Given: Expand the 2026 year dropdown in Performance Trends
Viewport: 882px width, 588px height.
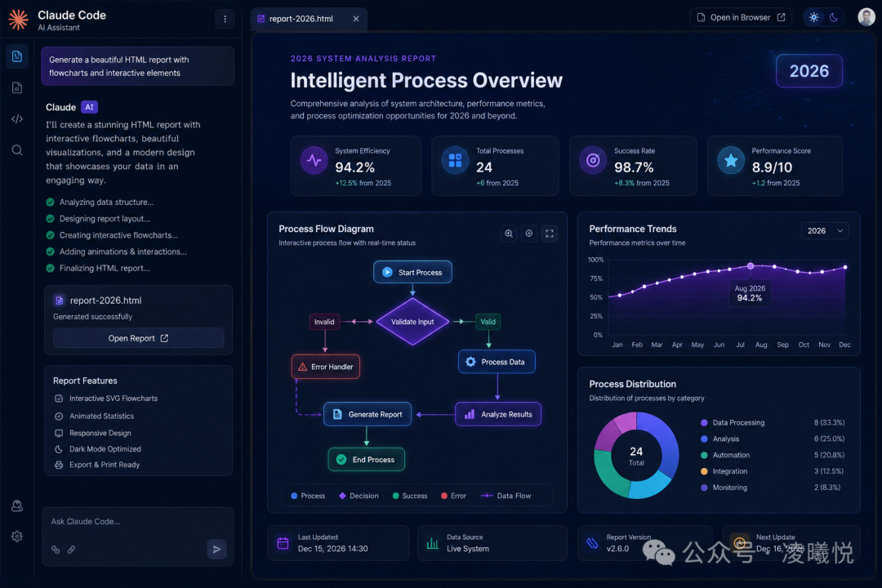Looking at the screenshot, I should tap(825, 230).
